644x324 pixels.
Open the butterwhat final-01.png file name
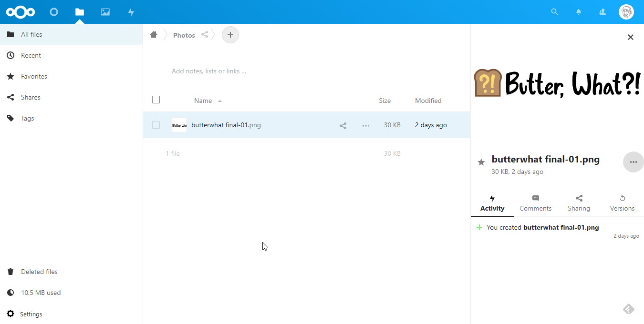pos(226,125)
